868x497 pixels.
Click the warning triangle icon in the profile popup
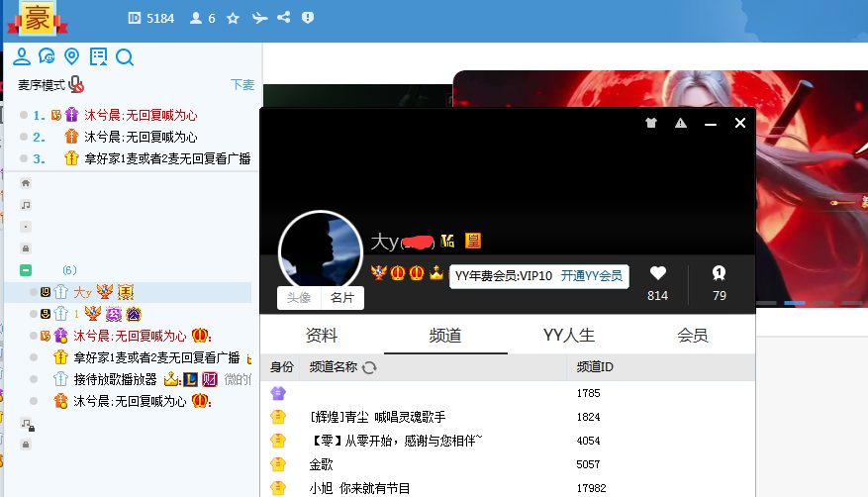point(681,123)
